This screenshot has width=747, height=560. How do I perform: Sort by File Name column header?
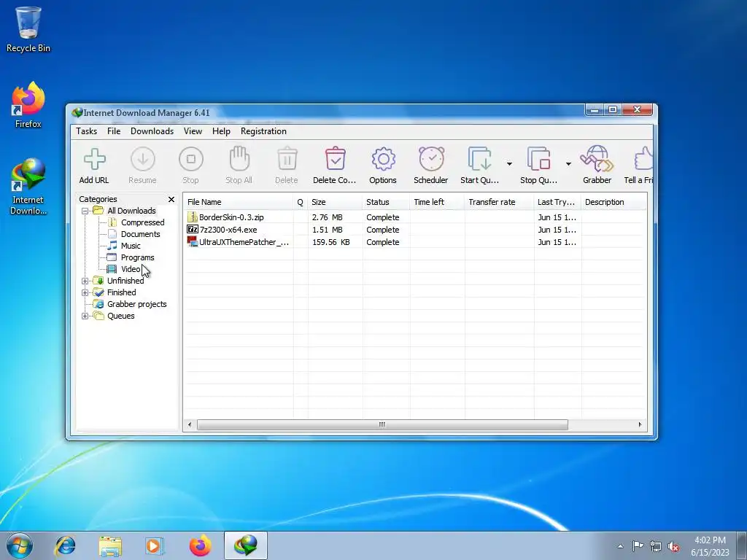[239, 202]
